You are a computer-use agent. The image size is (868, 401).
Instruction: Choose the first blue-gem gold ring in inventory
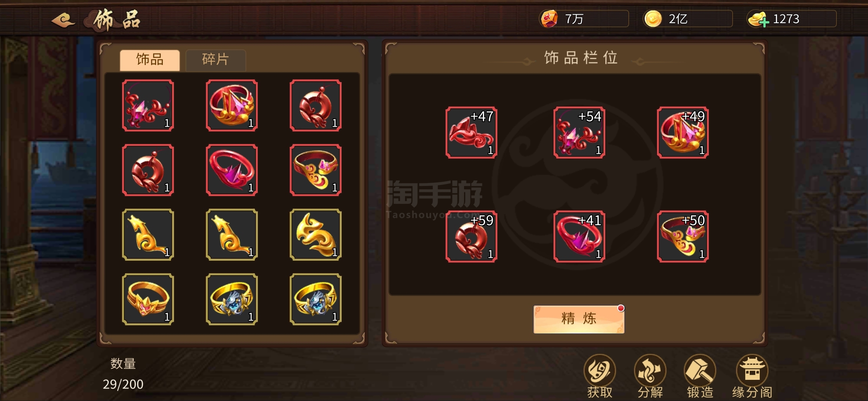coord(232,299)
